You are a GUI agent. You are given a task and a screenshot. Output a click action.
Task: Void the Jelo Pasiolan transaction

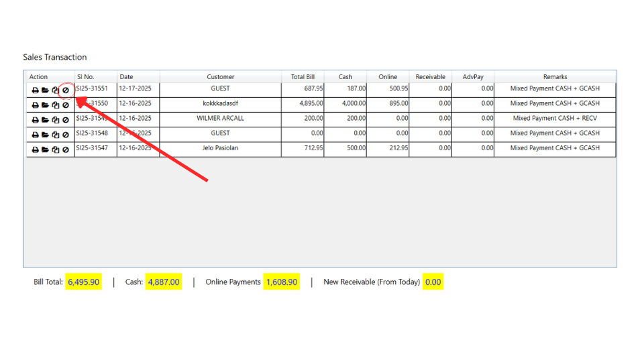pos(66,149)
